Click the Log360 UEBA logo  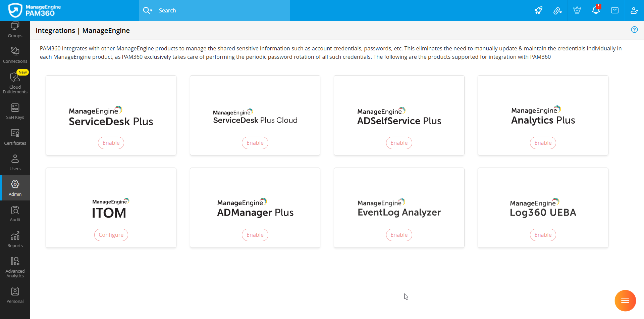[x=543, y=208]
